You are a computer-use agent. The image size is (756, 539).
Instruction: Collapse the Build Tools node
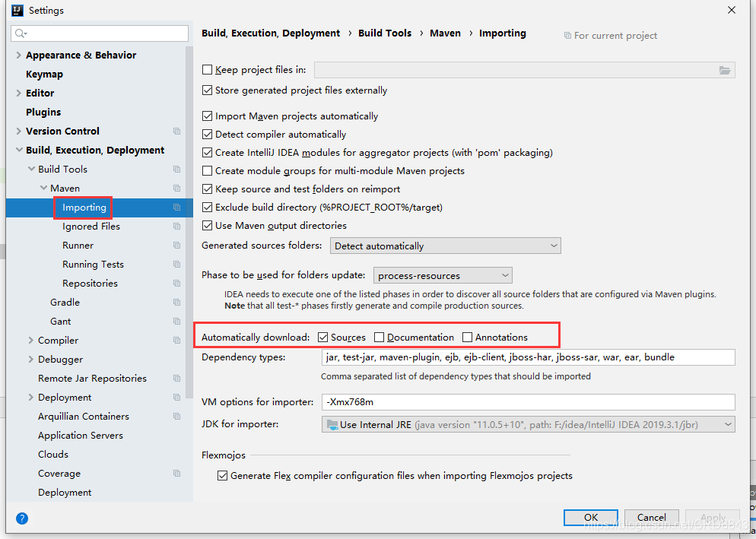point(31,169)
